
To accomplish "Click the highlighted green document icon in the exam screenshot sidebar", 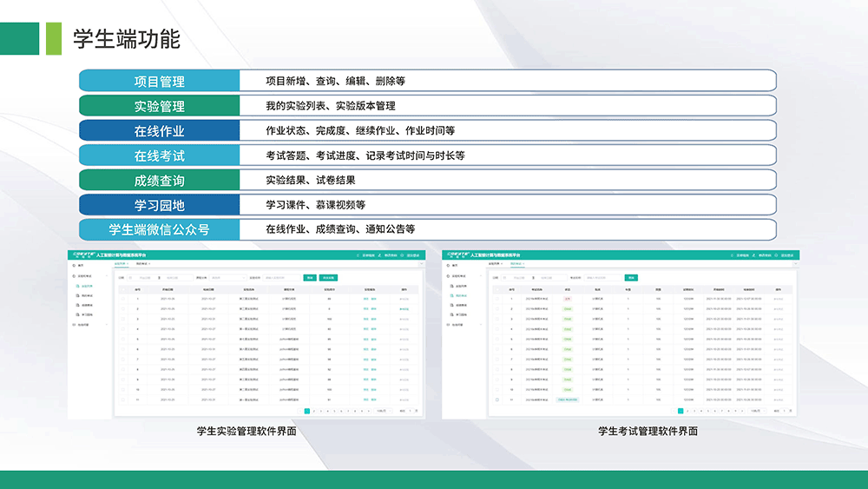I will (x=451, y=295).
